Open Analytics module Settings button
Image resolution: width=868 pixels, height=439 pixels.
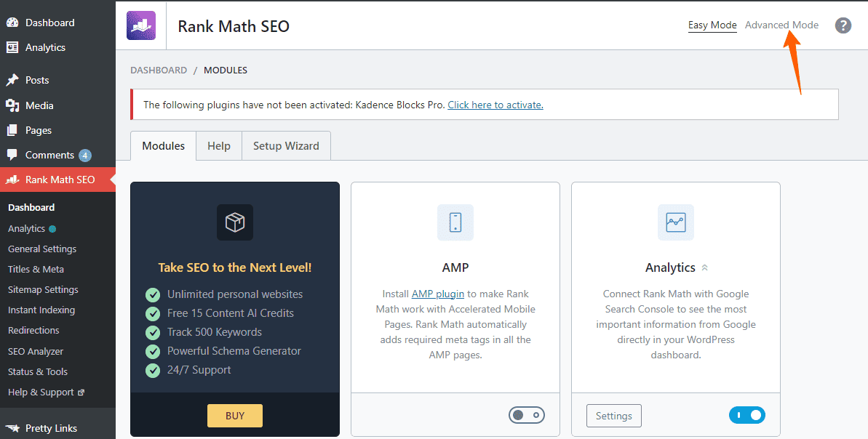(614, 416)
